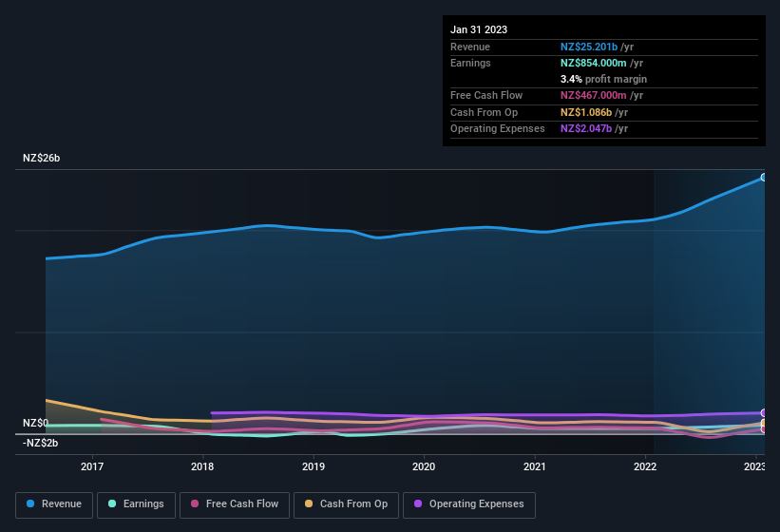Screen dimensions: 780x532
Task: Select the 2020 x-axis label
Action: click(x=424, y=466)
